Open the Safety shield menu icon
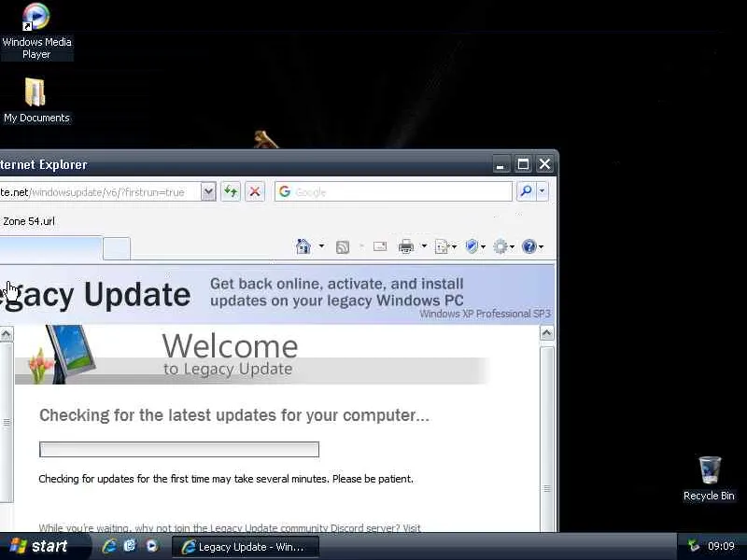Image resolution: width=747 pixels, height=560 pixels. [x=475, y=246]
